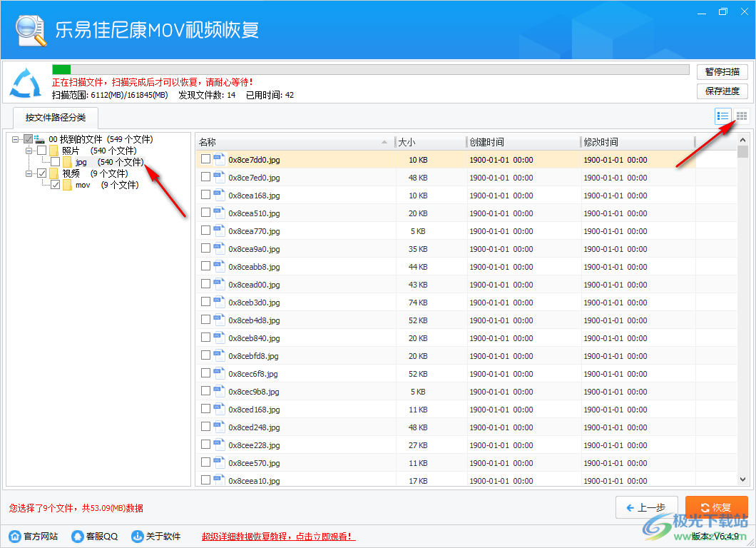Check the box for 0x8cea510.jpg
This screenshot has width=756, height=548.
tap(206, 212)
